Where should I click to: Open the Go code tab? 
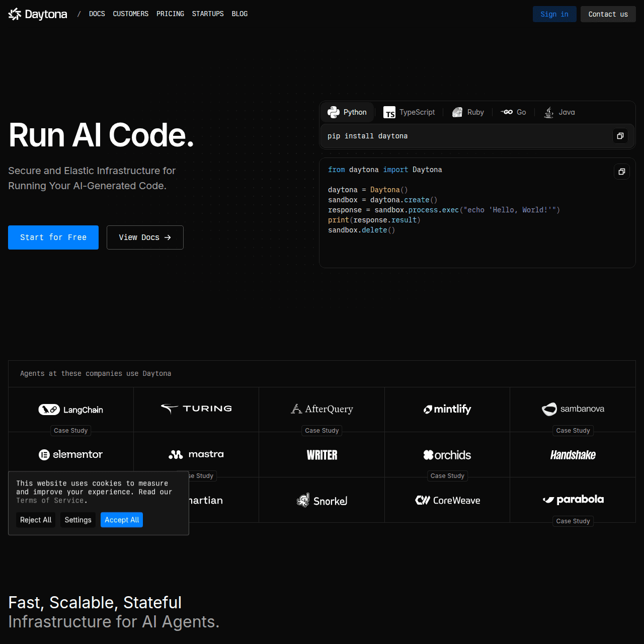click(x=514, y=112)
